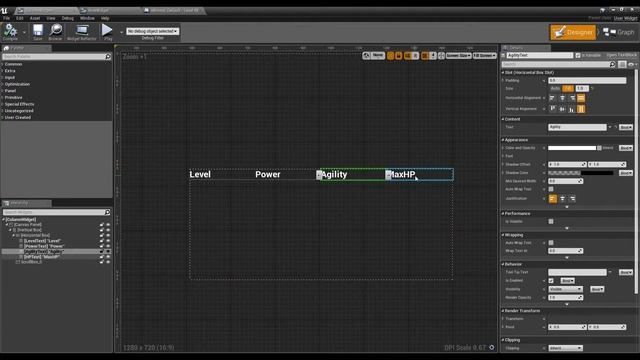Toggle appearance Auto Wrap Text checkbox

pos(551,189)
